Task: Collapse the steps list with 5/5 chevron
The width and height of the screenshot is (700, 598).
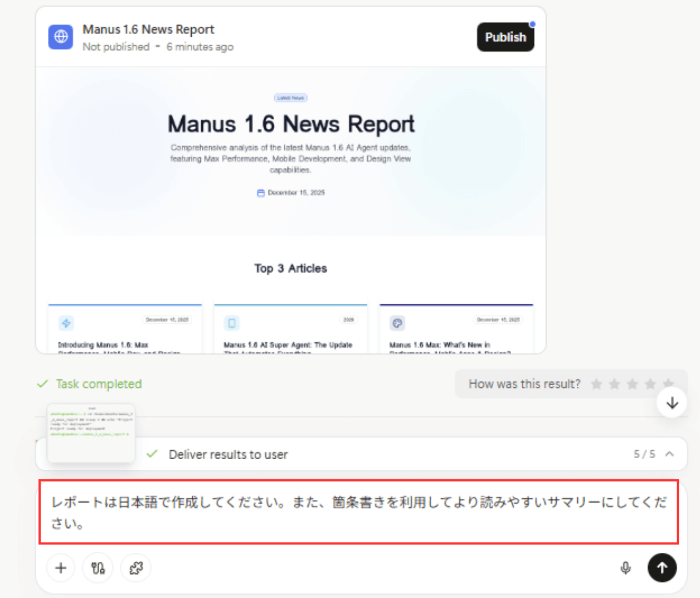Action: (669, 454)
